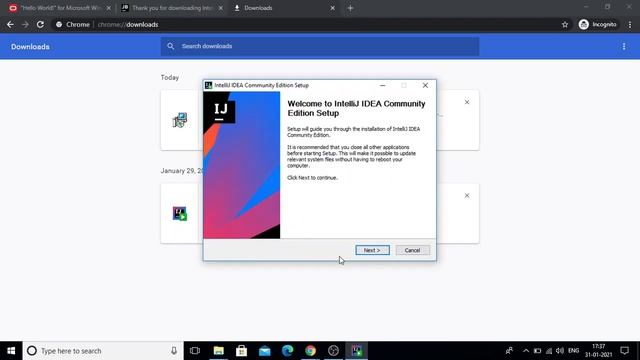Open People icon in system tray

coord(509,351)
